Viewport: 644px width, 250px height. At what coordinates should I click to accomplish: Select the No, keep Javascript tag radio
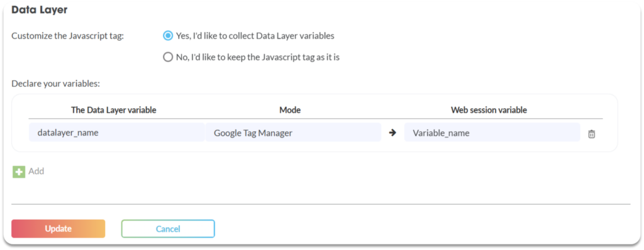[x=167, y=57]
